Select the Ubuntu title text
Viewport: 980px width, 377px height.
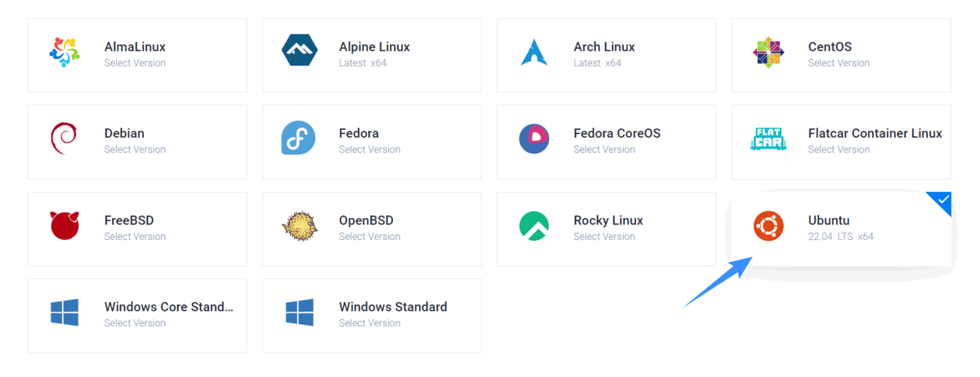[829, 221]
